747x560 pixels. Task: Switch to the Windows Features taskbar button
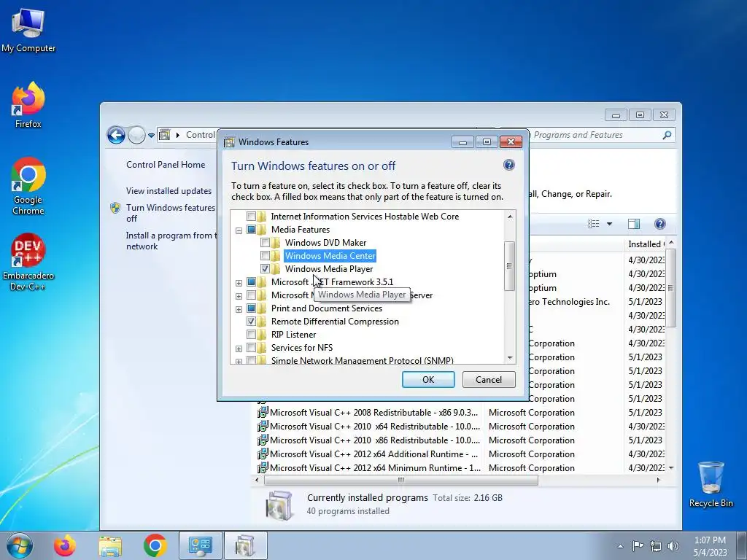pos(245,545)
